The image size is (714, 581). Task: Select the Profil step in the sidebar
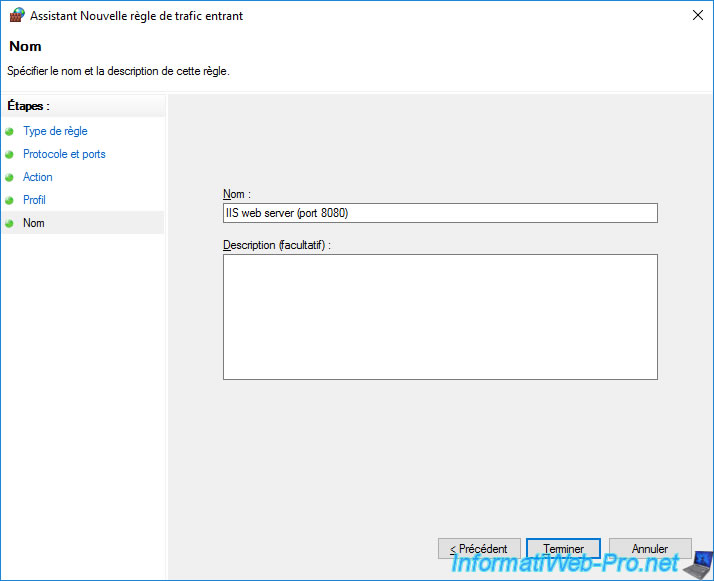(34, 200)
